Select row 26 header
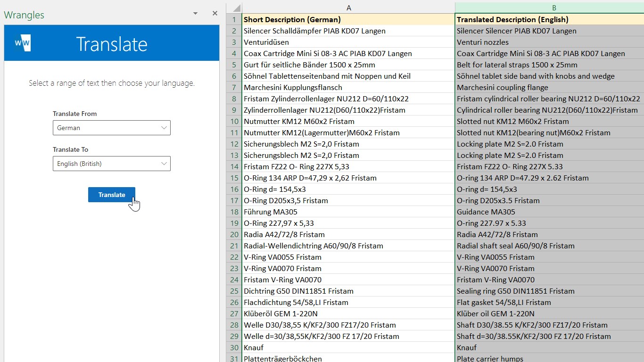 click(234, 303)
